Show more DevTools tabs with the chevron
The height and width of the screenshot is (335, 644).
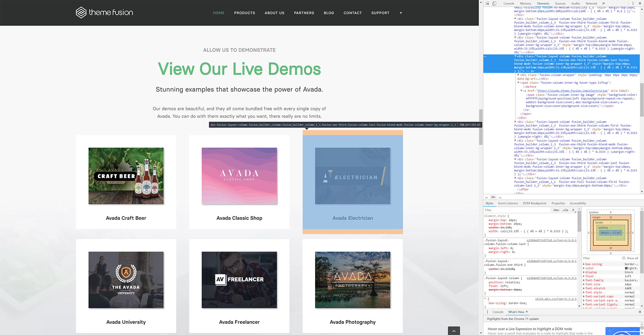click(604, 3)
